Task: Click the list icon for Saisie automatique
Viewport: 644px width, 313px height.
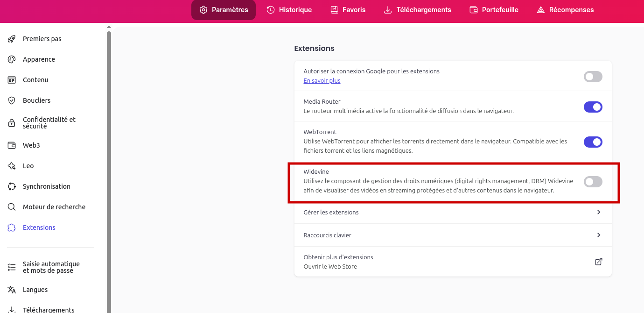Action: tap(12, 267)
